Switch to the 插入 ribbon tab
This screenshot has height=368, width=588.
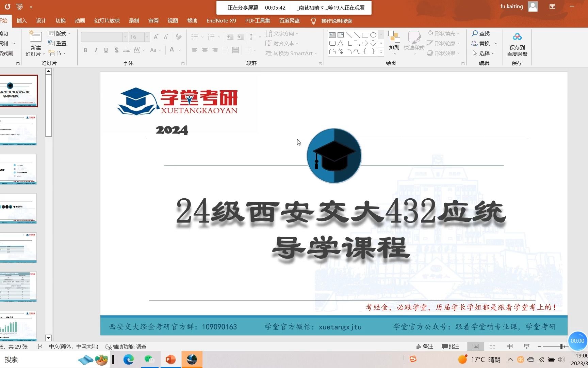click(21, 21)
